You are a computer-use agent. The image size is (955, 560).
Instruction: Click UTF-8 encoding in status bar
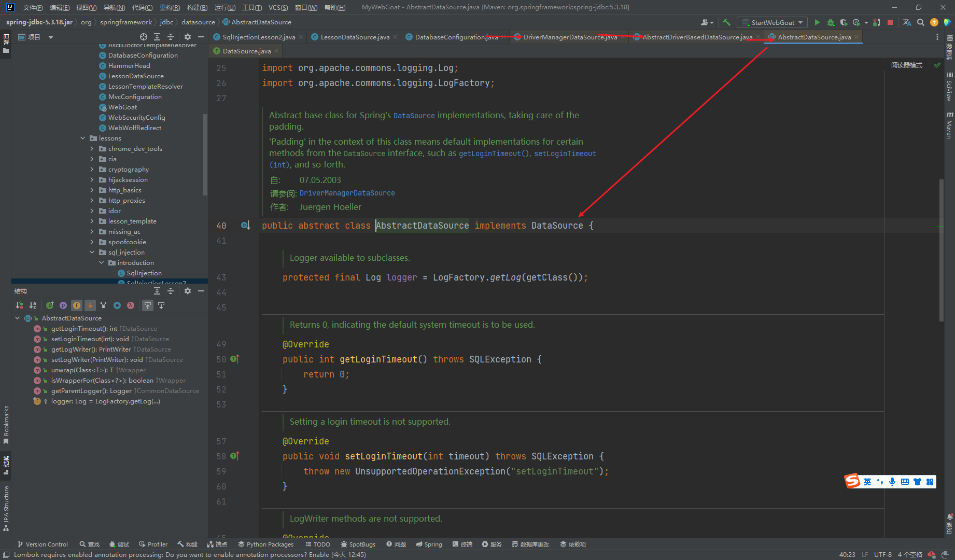click(x=883, y=554)
